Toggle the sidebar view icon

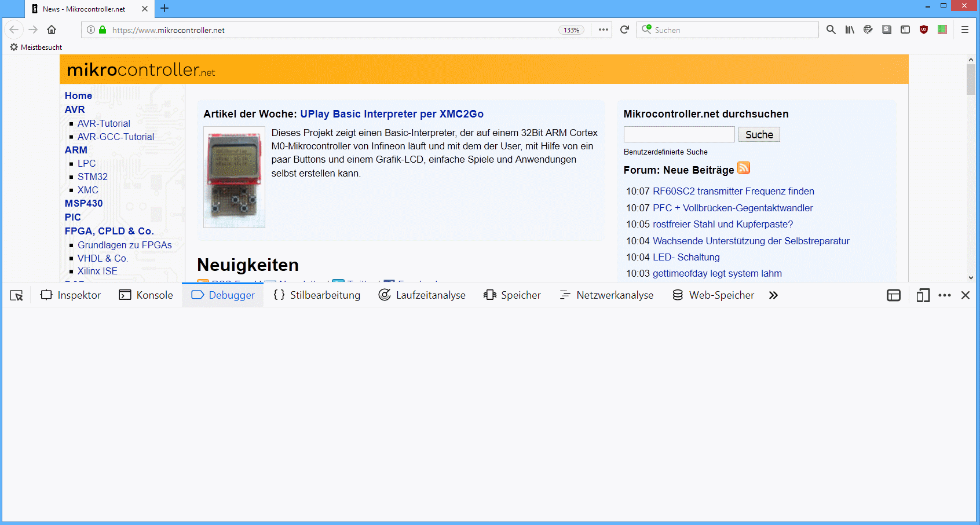tap(905, 30)
